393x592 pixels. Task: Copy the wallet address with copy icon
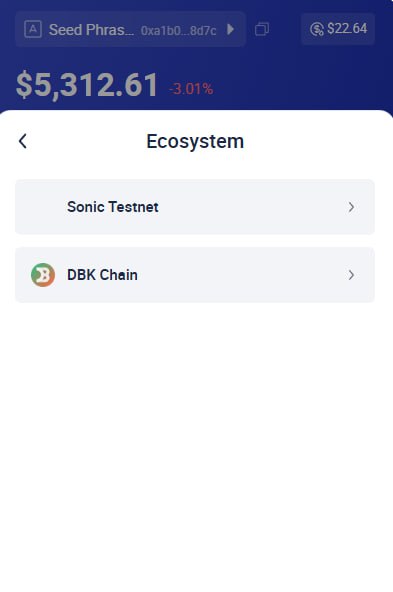coord(262,29)
